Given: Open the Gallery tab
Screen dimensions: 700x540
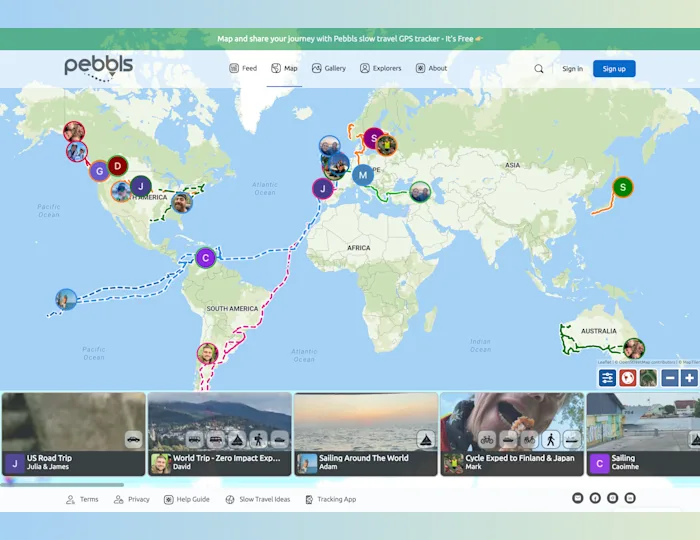Looking at the screenshot, I should [x=329, y=68].
